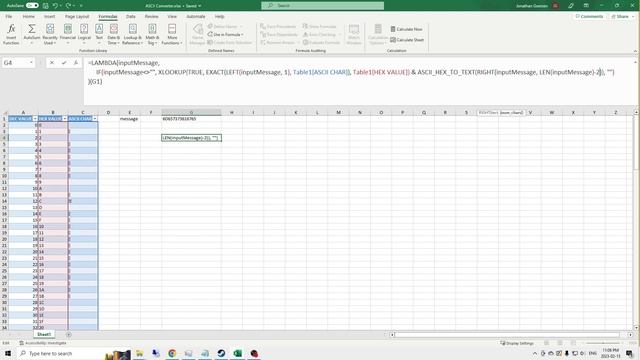The height and width of the screenshot is (360, 640).
Task: Switch to the Insert tab
Action: (x=49, y=16)
